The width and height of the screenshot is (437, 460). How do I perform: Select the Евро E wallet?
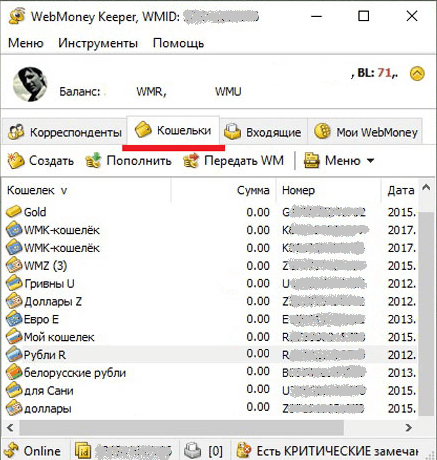click(x=210, y=319)
